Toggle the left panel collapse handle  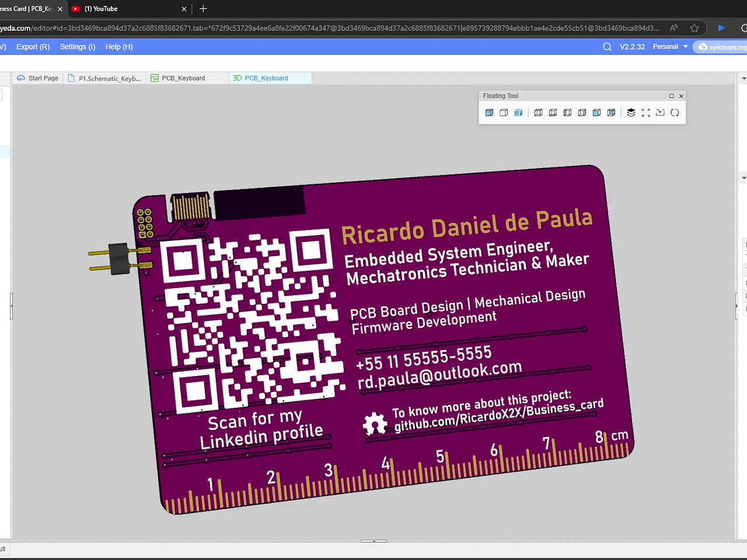(x=11, y=306)
